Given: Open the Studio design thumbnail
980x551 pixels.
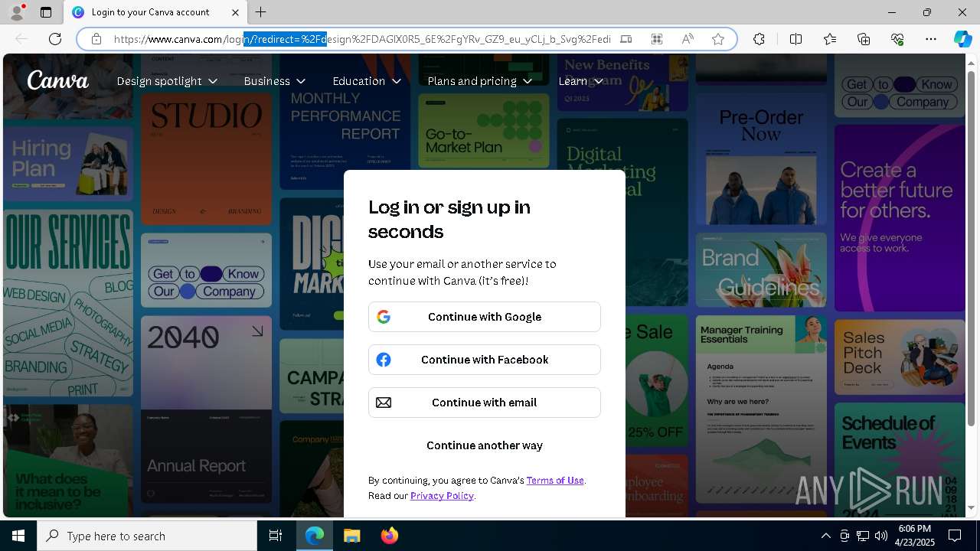Looking at the screenshot, I should click(x=206, y=161).
